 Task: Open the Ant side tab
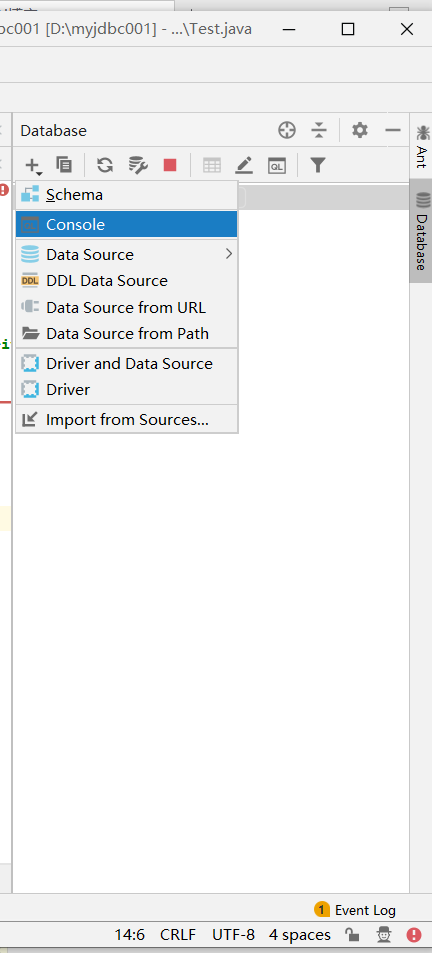[x=422, y=146]
